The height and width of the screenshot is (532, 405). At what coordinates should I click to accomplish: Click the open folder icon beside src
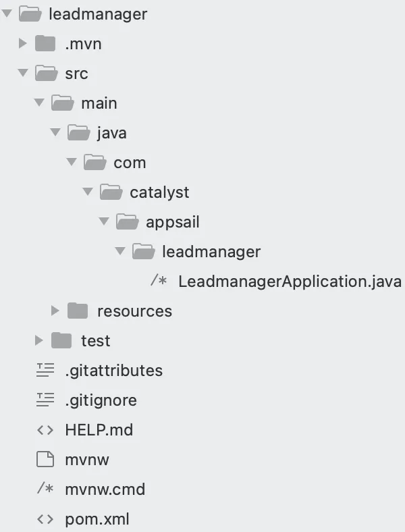(x=45, y=74)
